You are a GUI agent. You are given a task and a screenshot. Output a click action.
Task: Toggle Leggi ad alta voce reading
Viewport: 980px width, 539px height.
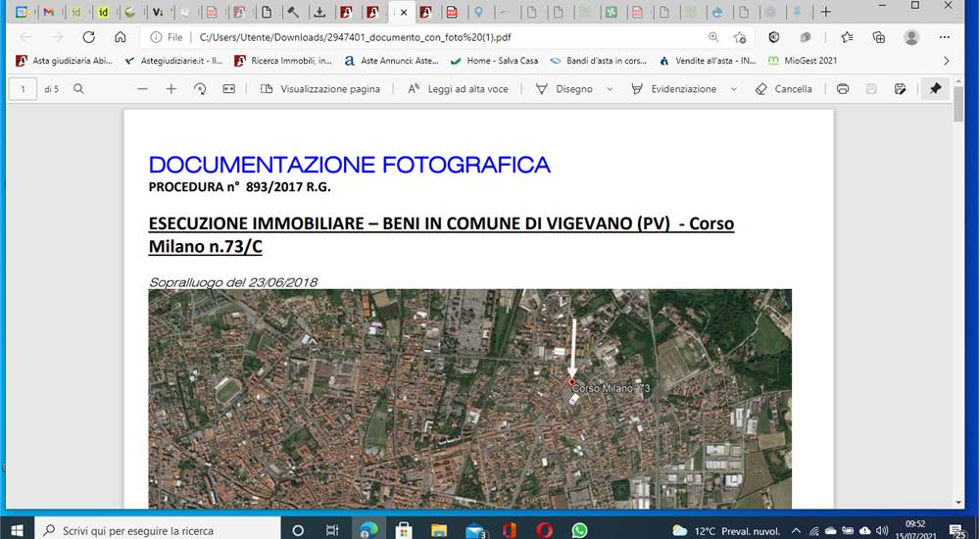click(x=458, y=89)
